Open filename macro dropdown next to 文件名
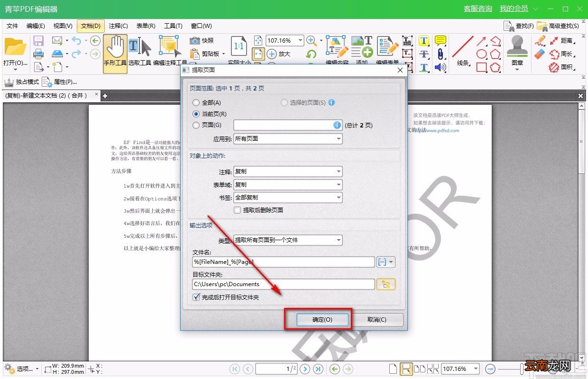This screenshot has height=379, width=588. tap(386, 262)
